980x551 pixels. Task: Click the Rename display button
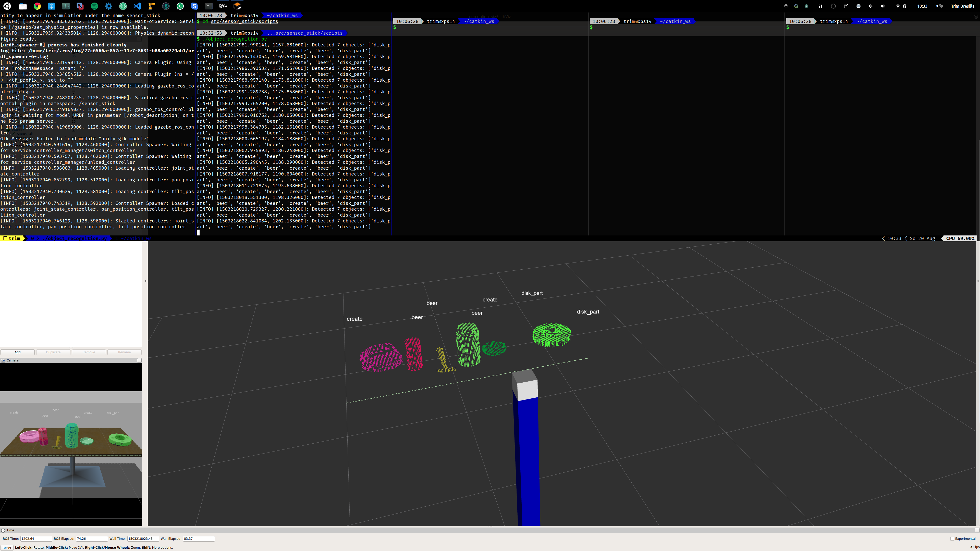click(x=124, y=352)
